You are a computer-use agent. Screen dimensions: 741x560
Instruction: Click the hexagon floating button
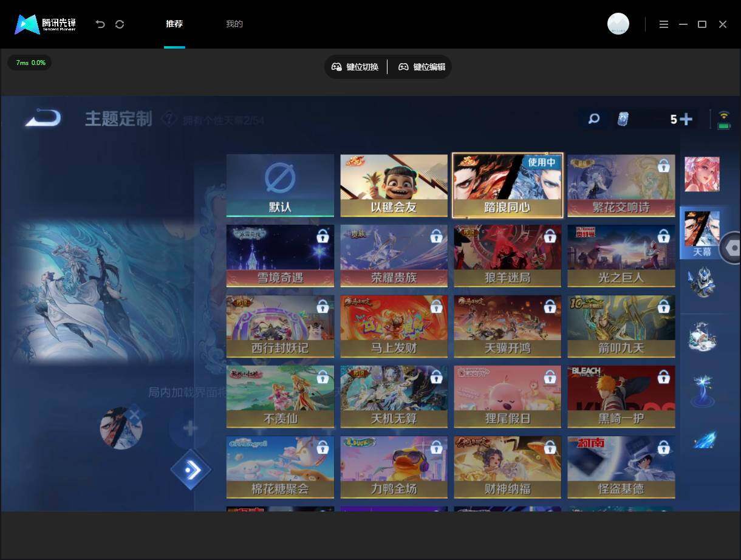point(731,248)
